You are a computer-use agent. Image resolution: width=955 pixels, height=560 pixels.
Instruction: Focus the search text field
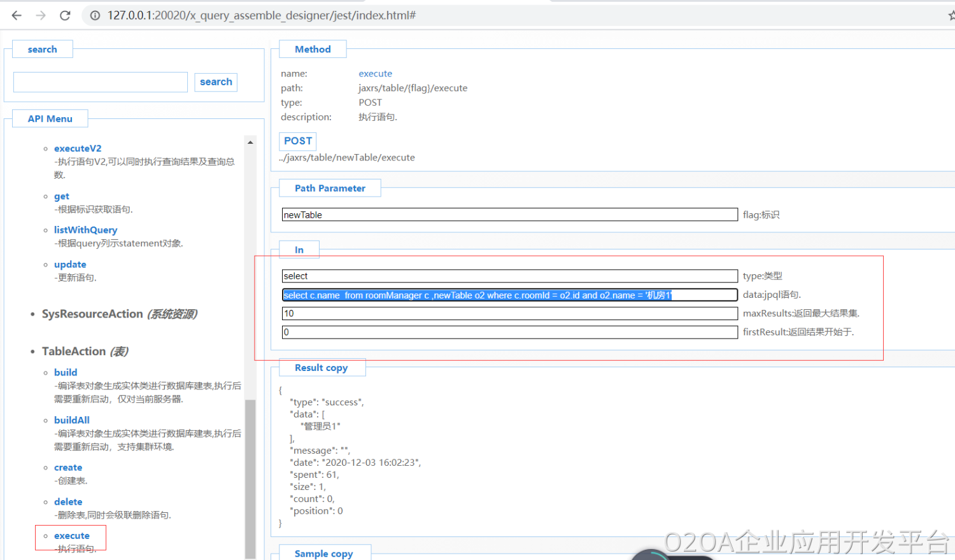tap(101, 82)
